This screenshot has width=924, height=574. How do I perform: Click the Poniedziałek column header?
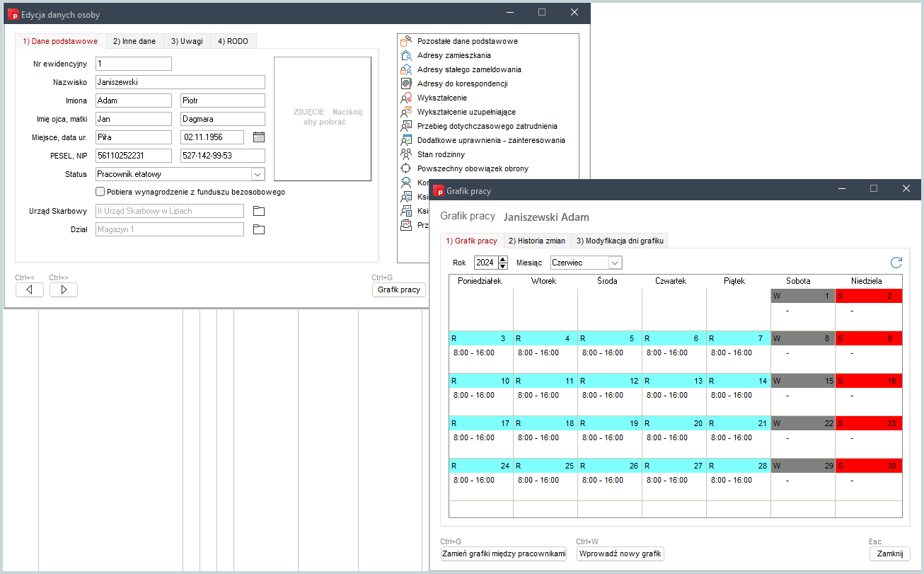tap(481, 281)
